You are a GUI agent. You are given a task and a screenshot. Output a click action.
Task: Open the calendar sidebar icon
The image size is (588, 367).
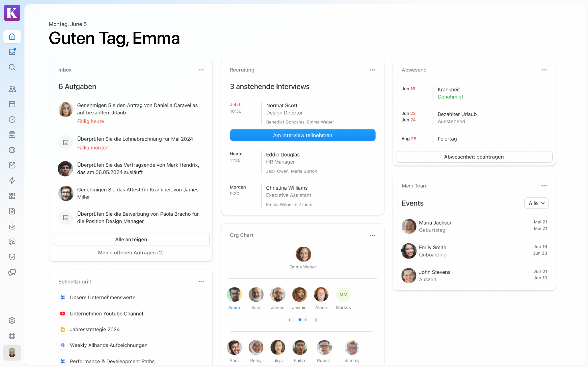[12, 104]
